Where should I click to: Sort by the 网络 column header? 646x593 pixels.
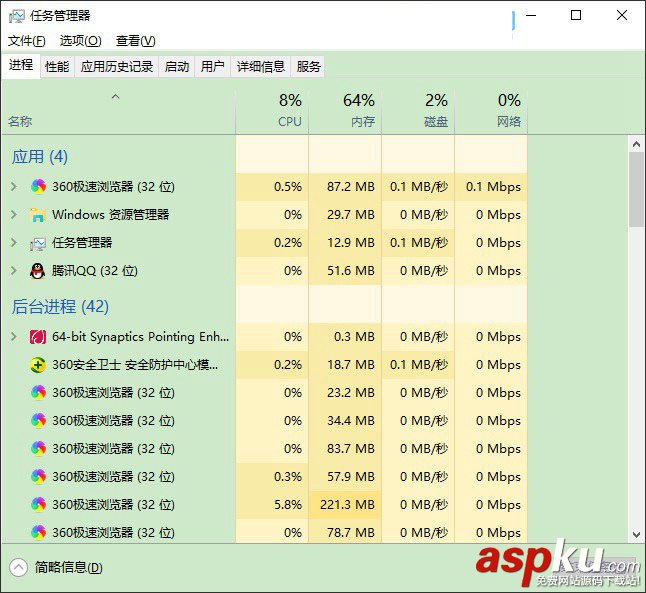point(491,108)
